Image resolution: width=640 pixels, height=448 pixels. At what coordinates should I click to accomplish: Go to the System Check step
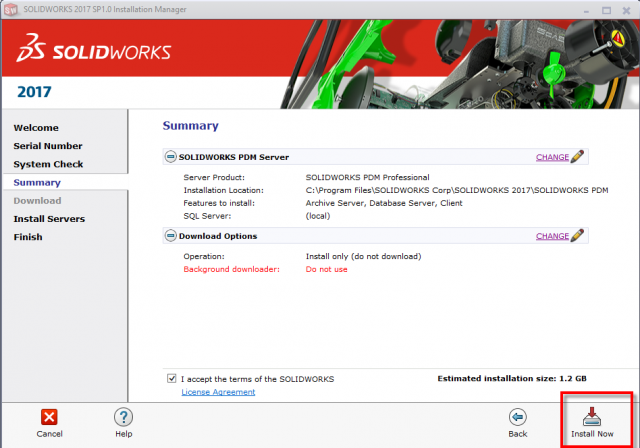click(x=48, y=164)
